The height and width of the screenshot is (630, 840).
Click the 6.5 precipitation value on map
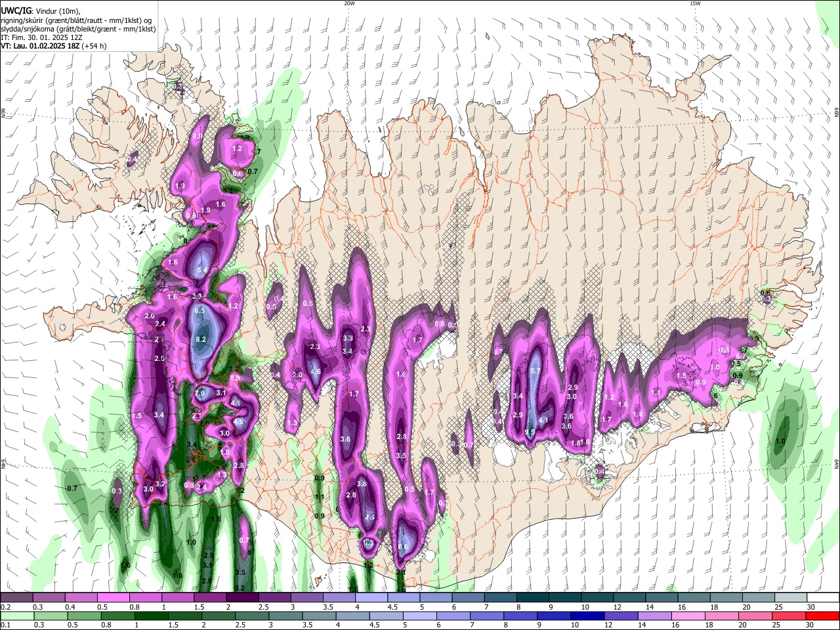point(200,310)
